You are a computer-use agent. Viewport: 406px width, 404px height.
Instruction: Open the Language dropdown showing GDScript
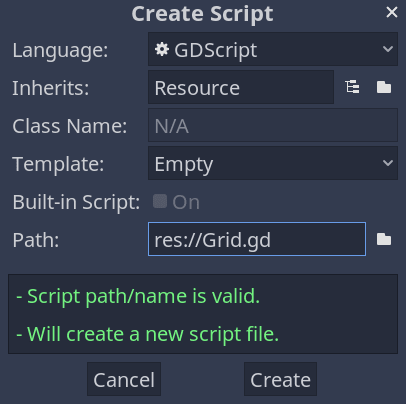[273, 49]
